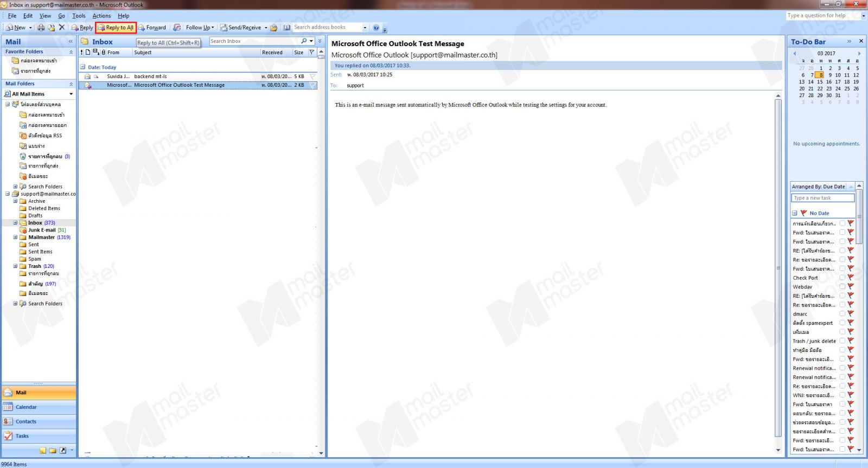Click the blue Help question mark icon
Viewport: 868px width, 468px height.
click(376, 27)
